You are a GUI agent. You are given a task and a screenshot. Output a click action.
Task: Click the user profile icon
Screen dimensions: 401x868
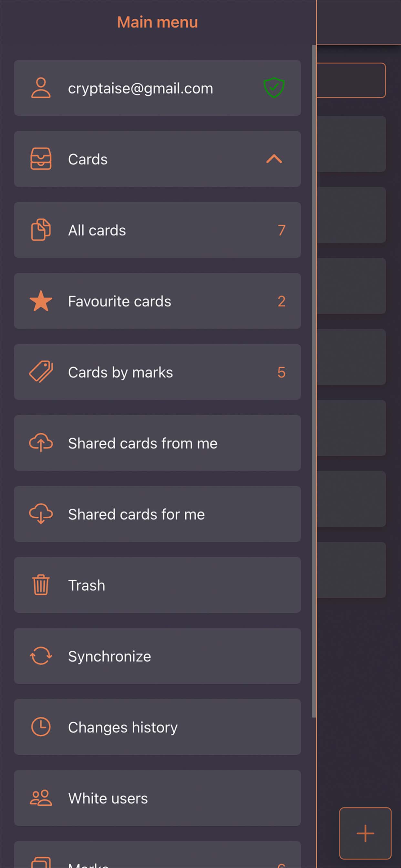pyautogui.click(x=41, y=88)
